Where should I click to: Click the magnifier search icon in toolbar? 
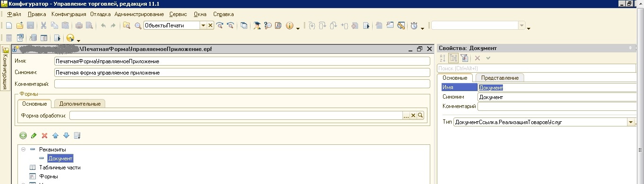pos(138,25)
